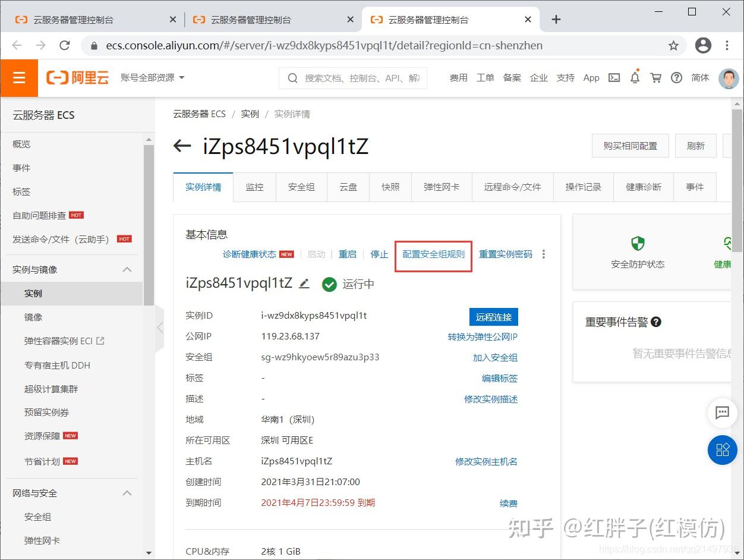Click 云服务器 ECS breadcrumb link
This screenshot has height=560, width=744.
[x=200, y=114]
